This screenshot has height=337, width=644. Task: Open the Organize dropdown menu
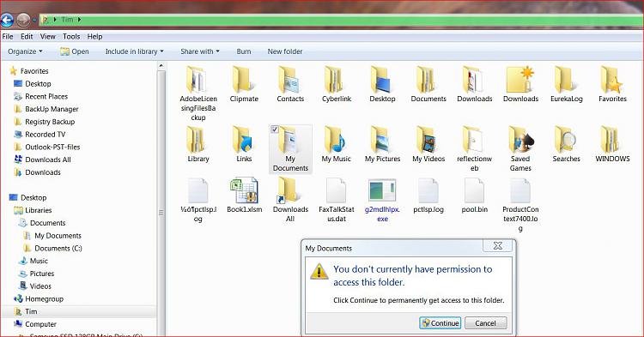click(25, 51)
